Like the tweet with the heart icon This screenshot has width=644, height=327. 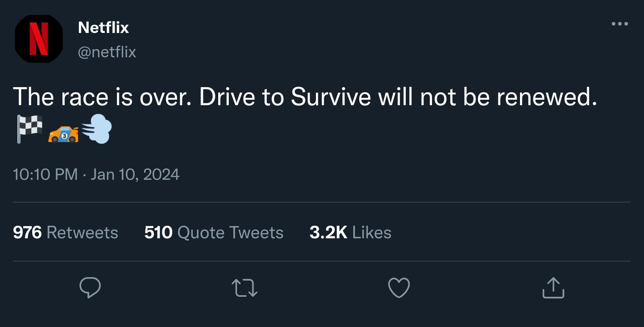399,287
